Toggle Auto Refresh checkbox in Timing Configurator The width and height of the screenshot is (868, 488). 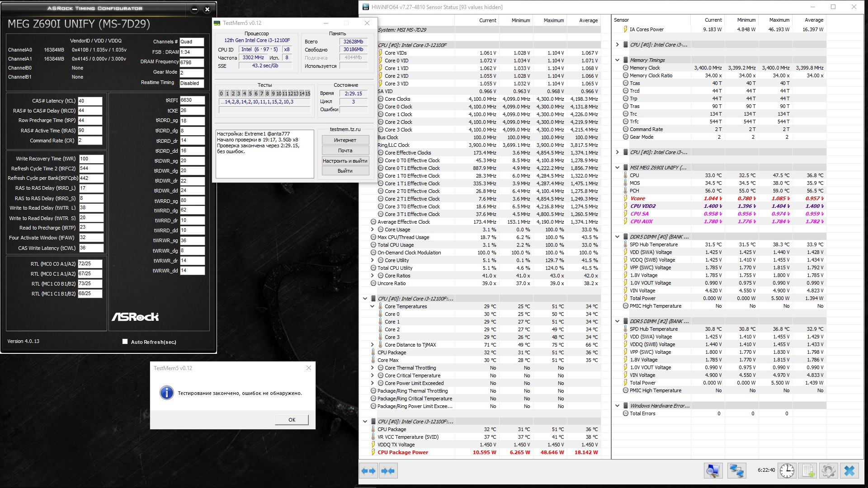coord(125,342)
